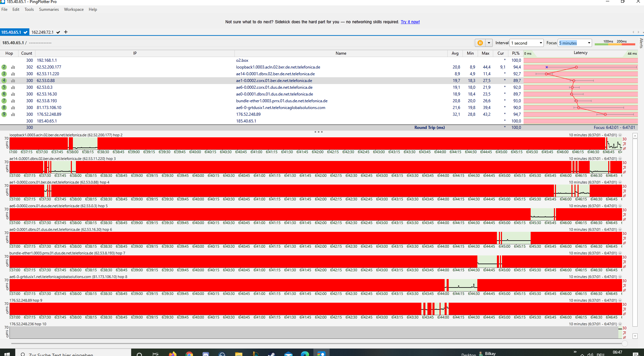This screenshot has height=356, width=644.
Task: Click the checkmark on the 162.249.72.1 tab
Action: tap(58, 32)
